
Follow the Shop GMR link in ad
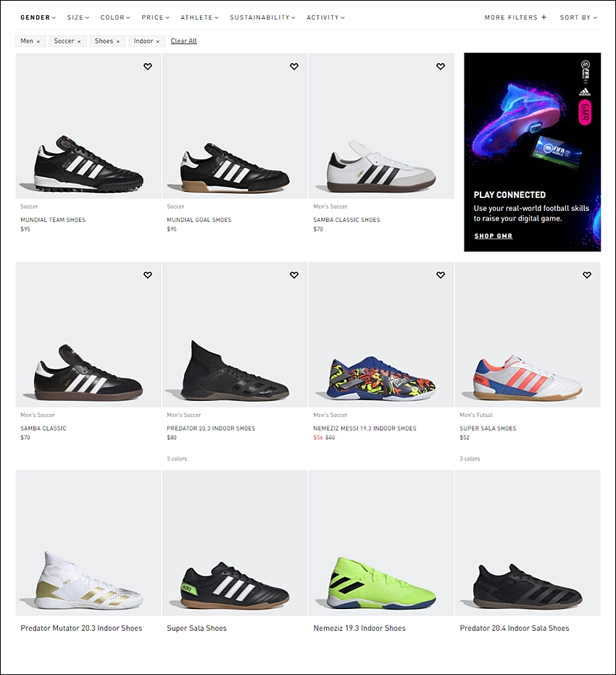coord(494,236)
